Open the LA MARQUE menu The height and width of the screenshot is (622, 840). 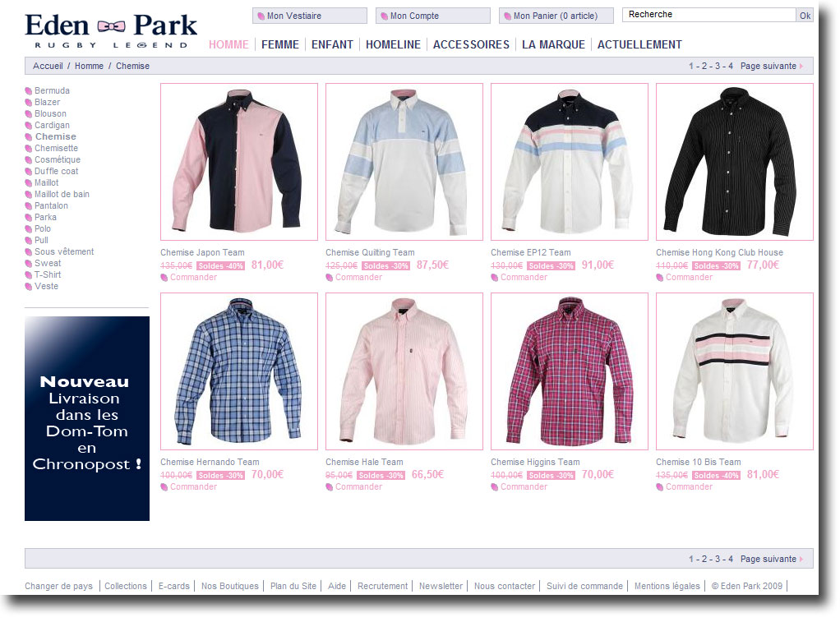553,44
